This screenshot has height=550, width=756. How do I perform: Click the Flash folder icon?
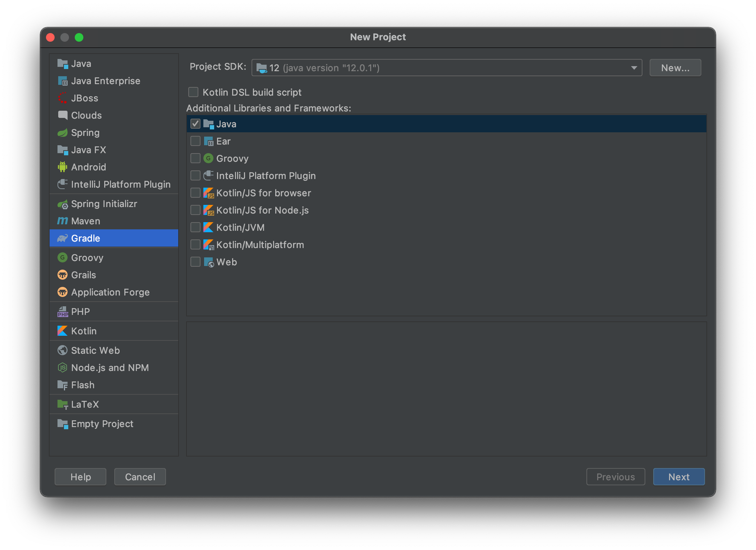[63, 385]
